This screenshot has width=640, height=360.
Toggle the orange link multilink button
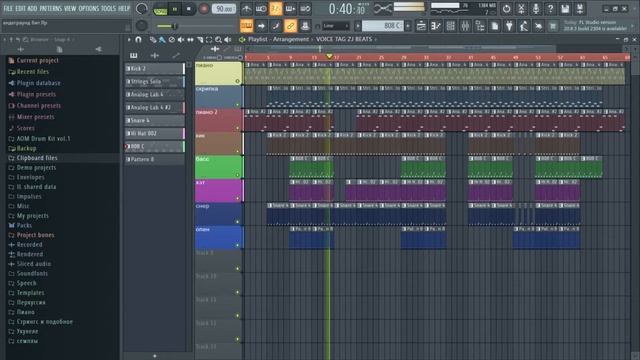[290, 26]
